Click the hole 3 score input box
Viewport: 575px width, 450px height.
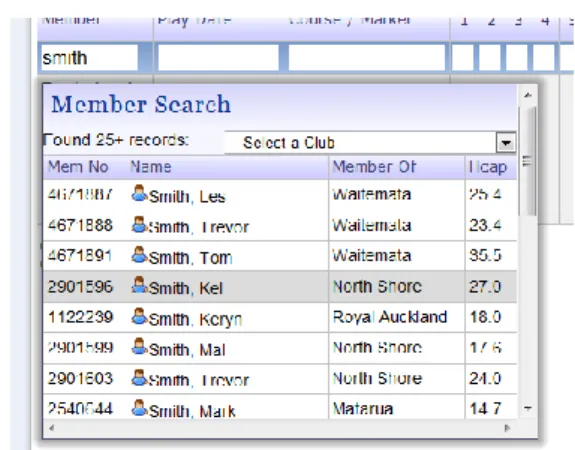pyautogui.click(x=517, y=58)
